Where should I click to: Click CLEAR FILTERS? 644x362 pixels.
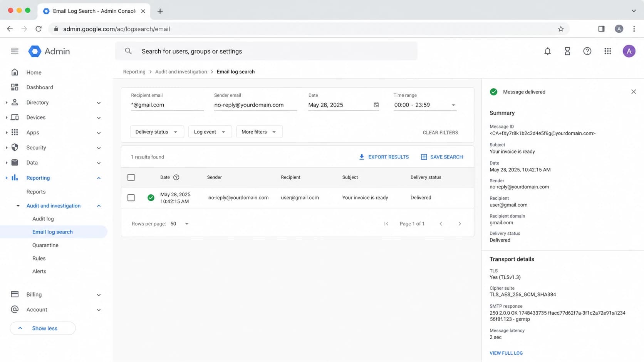440,132
